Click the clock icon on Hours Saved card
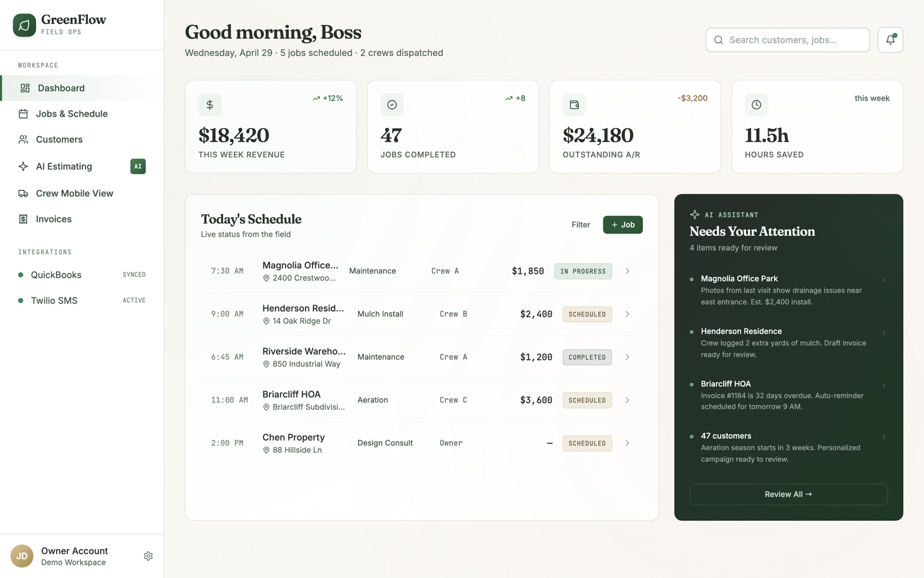924x578 pixels. click(x=757, y=105)
